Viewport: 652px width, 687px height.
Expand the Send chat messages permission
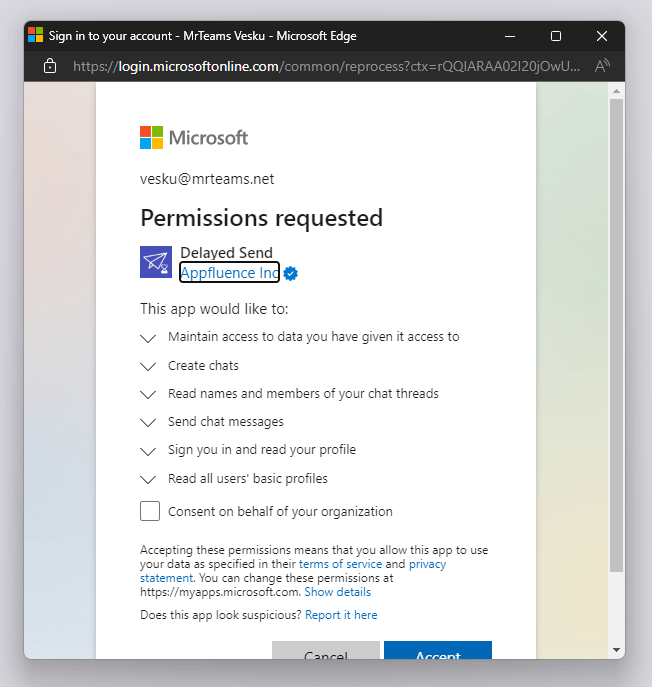coord(150,422)
